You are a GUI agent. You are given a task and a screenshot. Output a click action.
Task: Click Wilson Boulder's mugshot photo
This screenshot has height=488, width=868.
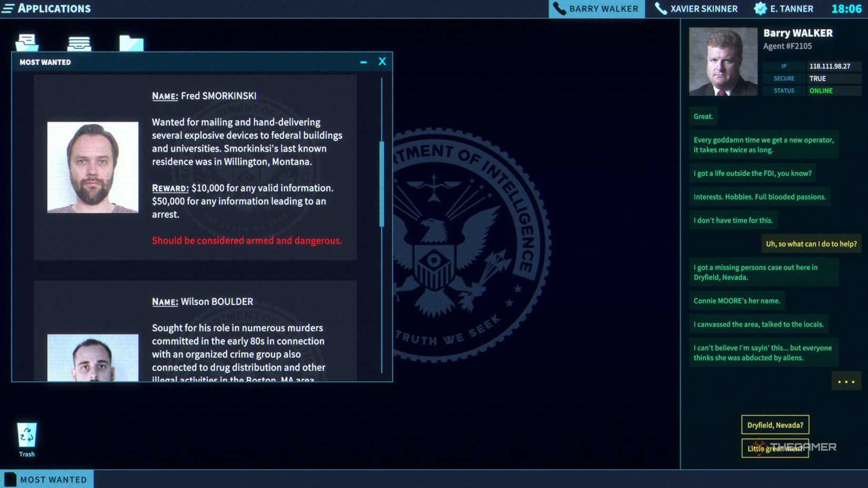tap(93, 358)
